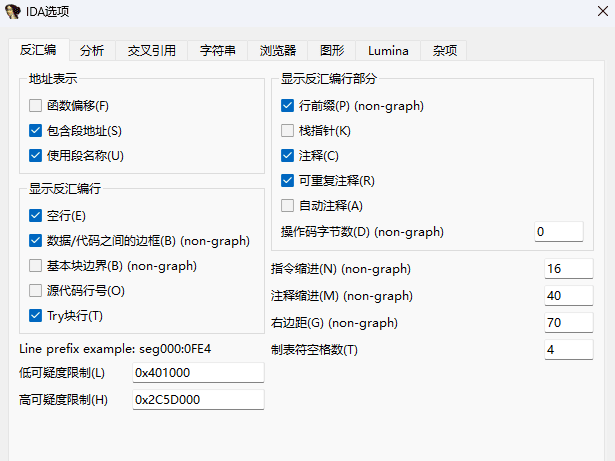This screenshot has width=615, height=461.
Task: Click the 高可疑度限制(H) input box
Action: point(198,400)
